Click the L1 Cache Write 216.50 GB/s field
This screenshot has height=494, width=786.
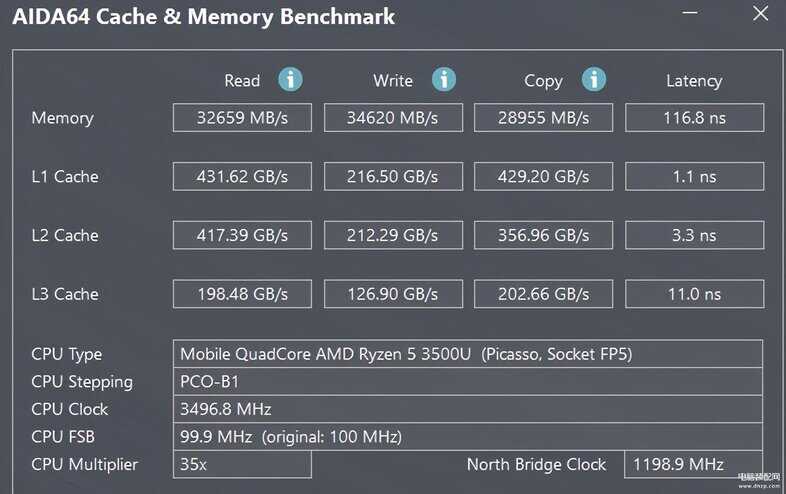(x=393, y=177)
